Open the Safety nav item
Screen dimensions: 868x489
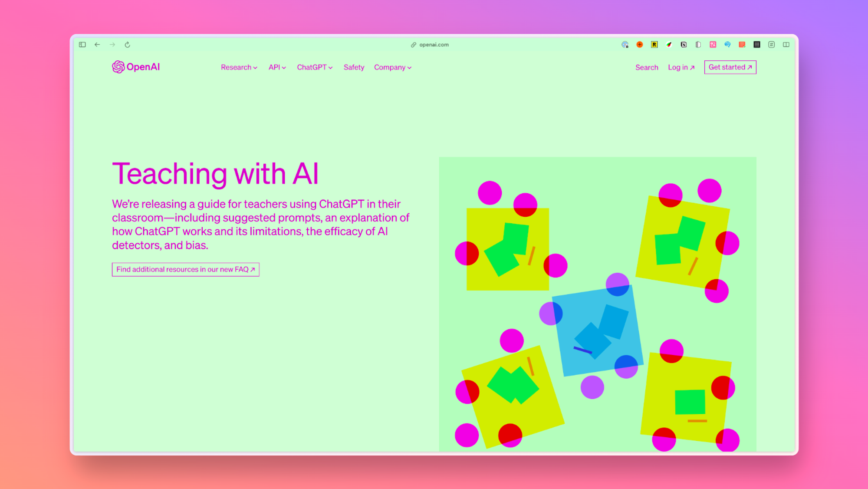pos(354,67)
